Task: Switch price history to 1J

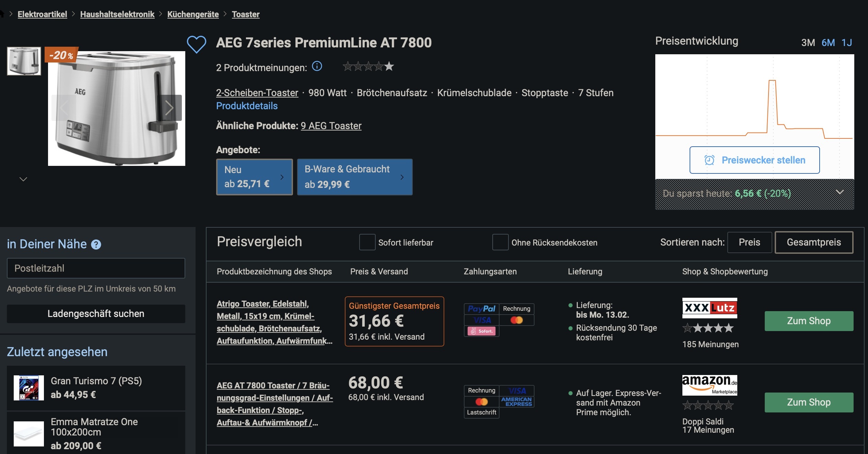Action: 846,43
